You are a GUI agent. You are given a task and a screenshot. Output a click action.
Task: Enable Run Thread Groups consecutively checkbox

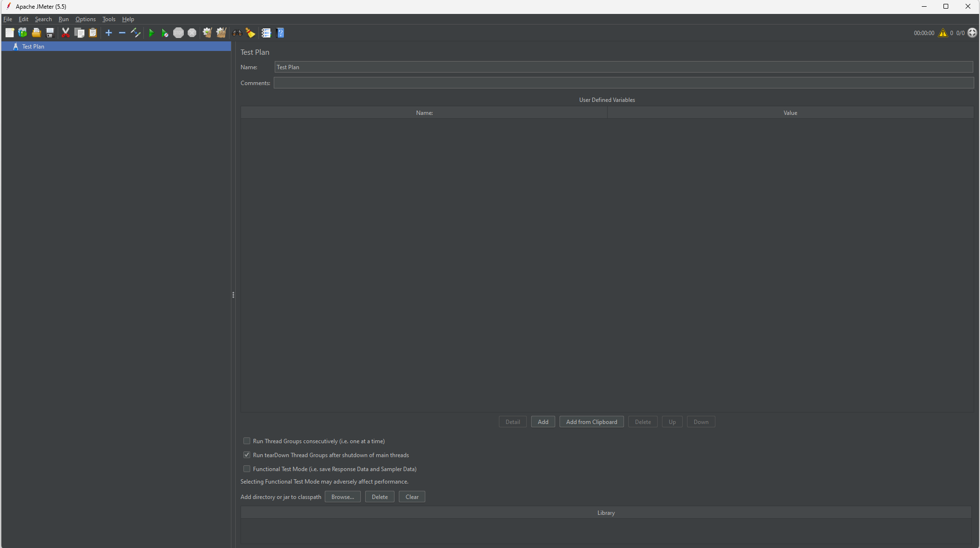[247, 441]
